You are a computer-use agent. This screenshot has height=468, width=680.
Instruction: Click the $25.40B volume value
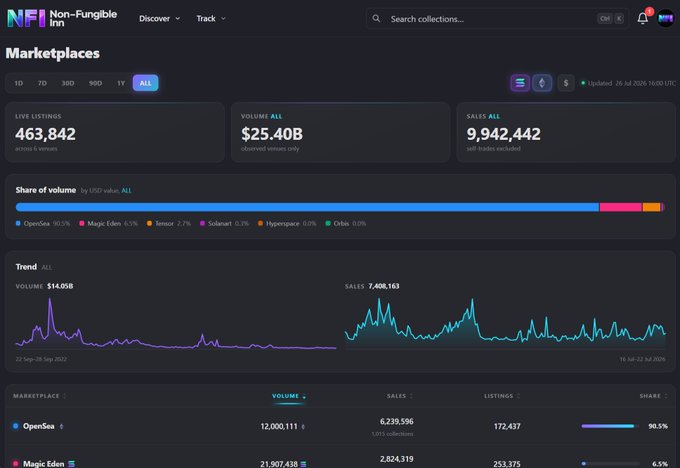point(272,134)
